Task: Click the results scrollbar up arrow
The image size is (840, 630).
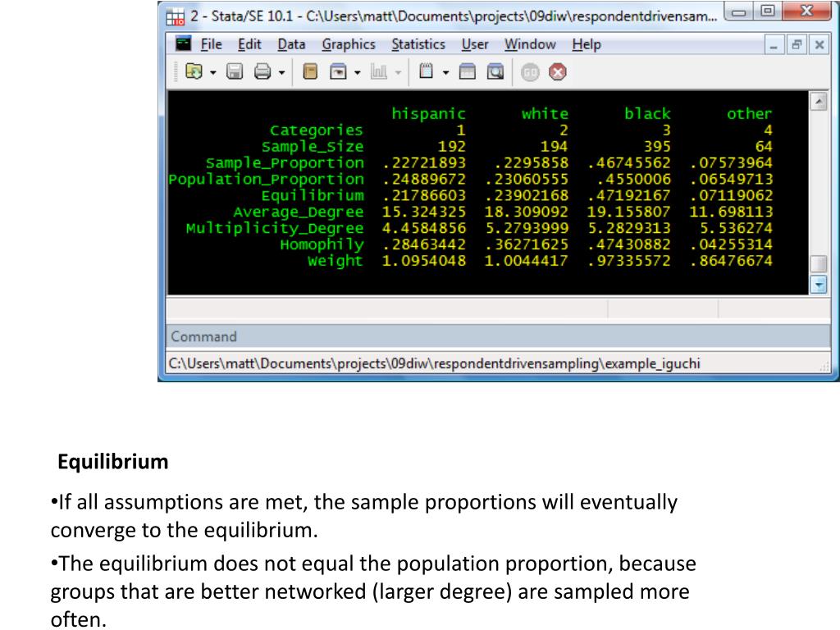Action: coord(819,101)
